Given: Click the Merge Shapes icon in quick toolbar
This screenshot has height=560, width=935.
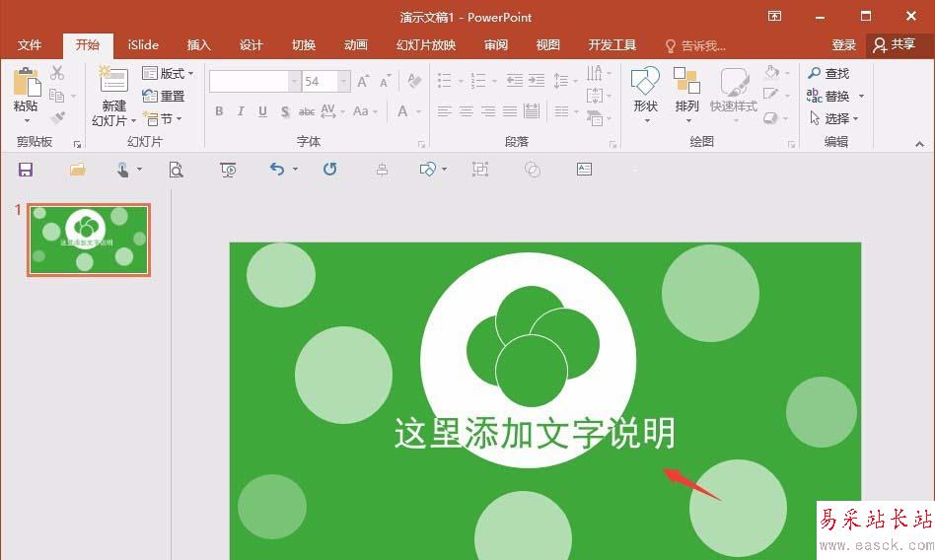Looking at the screenshot, I should pos(533,170).
